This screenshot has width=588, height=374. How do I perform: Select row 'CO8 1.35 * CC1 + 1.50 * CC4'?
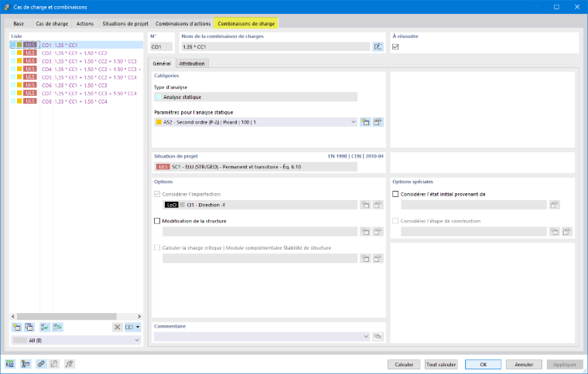click(x=76, y=101)
